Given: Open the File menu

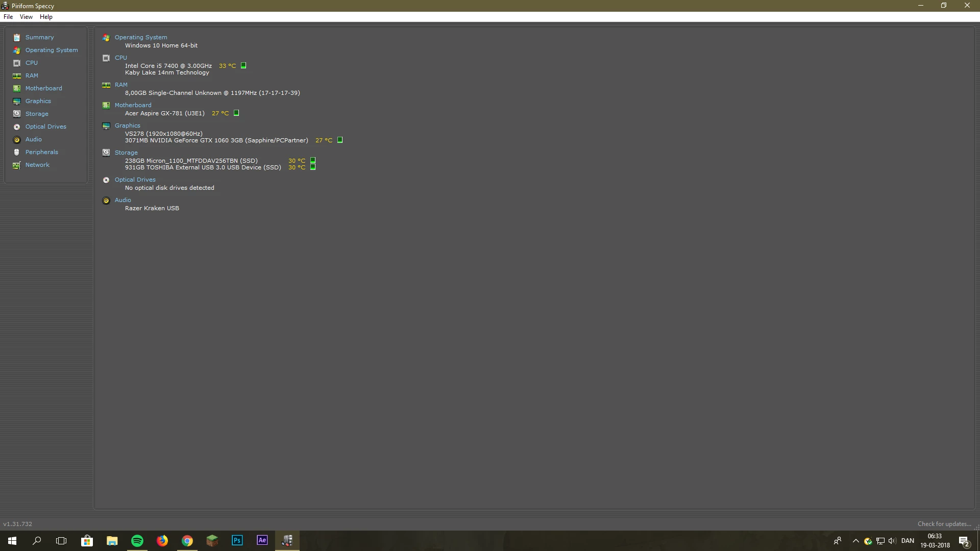Looking at the screenshot, I should pyautogui.click(x=8, y=17).
